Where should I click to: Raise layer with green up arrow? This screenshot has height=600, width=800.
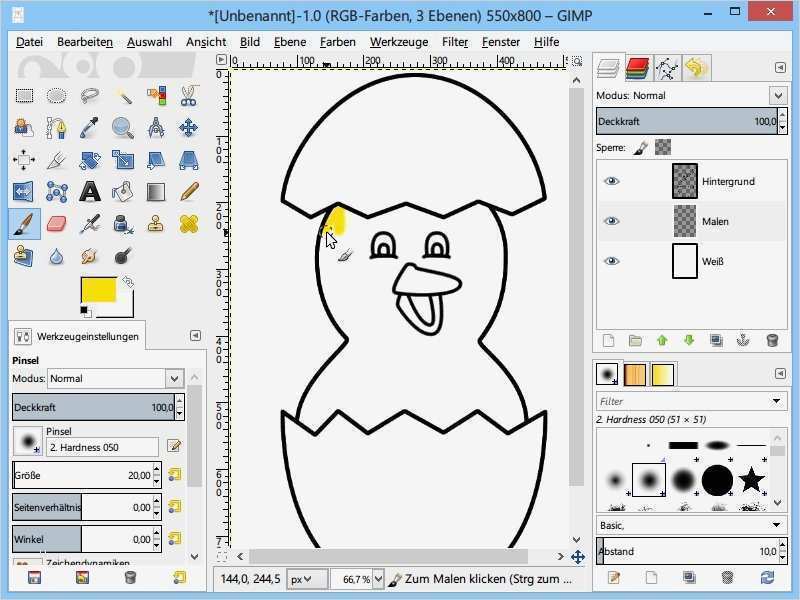(x=662, y=340)
